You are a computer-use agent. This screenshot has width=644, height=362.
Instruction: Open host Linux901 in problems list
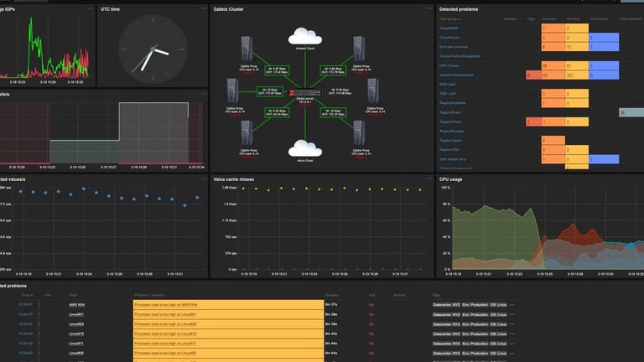tap(76, 315)
